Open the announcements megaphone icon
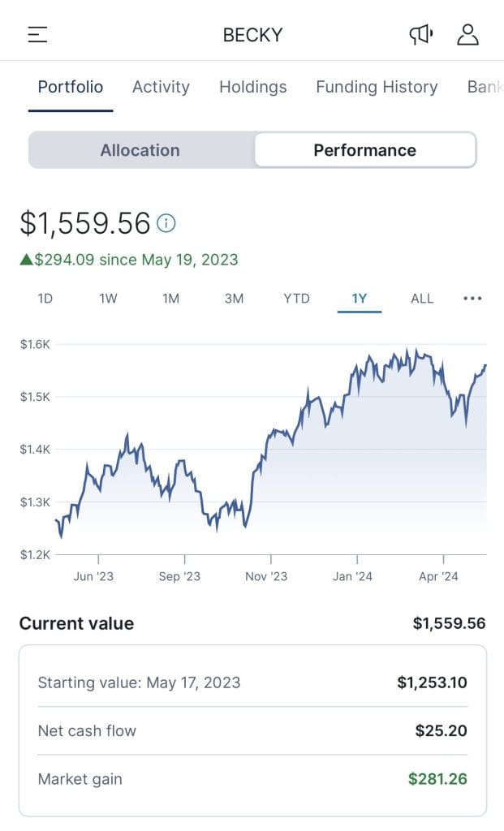The width and height of the screenshot is (504, 831). [x=420, y=34]
